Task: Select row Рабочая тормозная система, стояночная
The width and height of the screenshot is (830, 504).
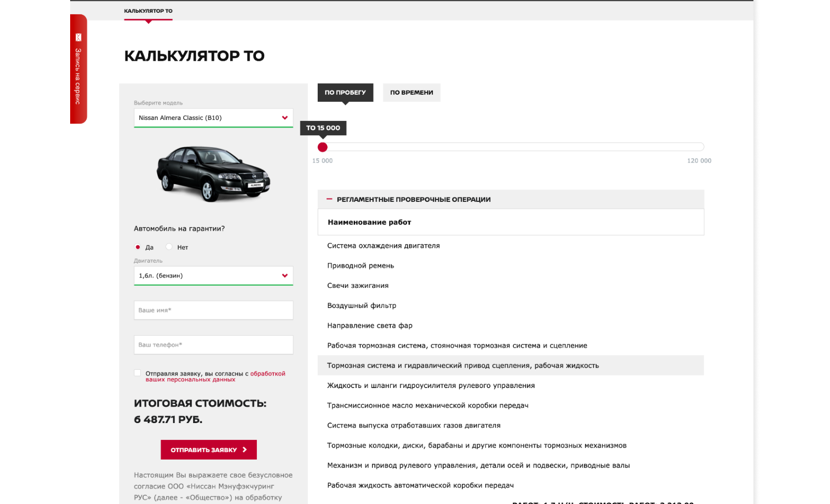Action: (x=511, y=346)
